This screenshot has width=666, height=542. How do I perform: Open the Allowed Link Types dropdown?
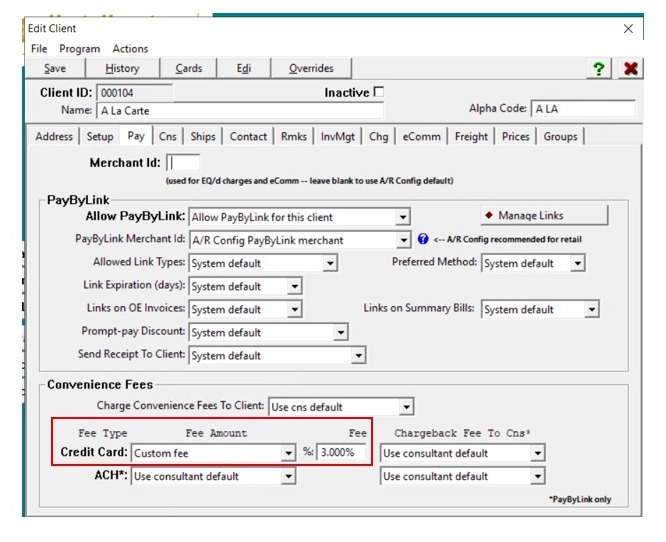click(x=330, y=263)
